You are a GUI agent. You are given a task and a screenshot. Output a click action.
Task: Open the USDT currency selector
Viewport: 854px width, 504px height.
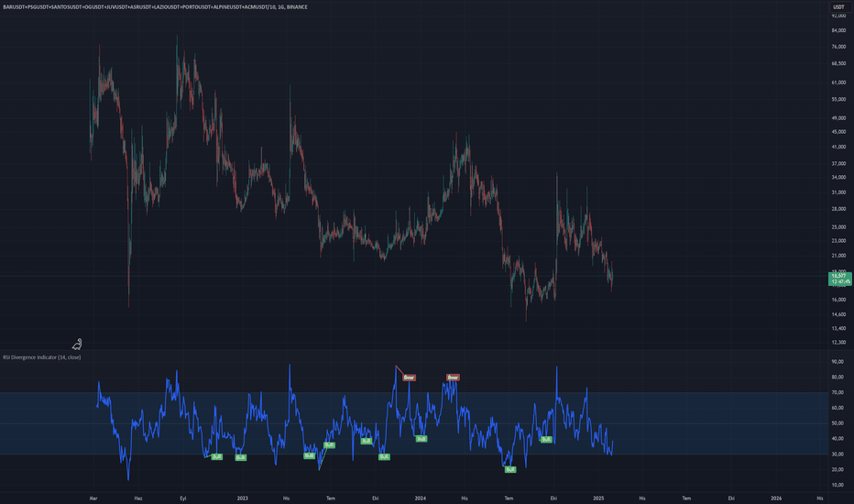pyautogui.click(x=838, y=7)
